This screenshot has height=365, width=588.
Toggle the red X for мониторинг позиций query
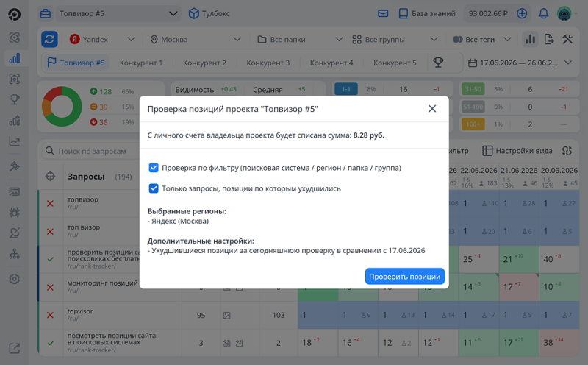coord(50,287)
